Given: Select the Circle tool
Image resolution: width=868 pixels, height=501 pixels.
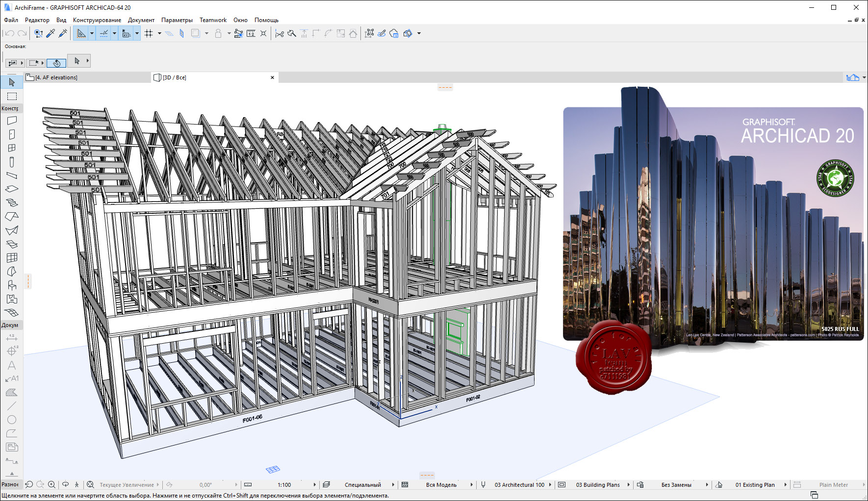Looking at the screenshot, I should [x=12, y=420].
